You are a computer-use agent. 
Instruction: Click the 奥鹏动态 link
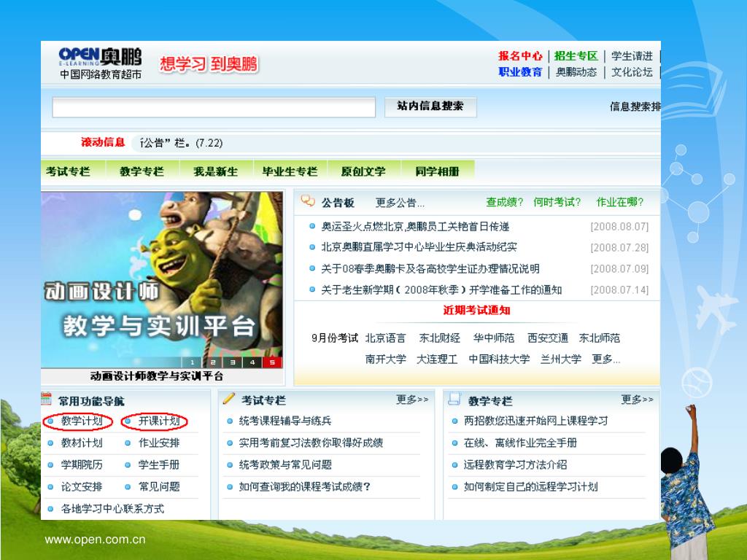[x=576, y=72]
